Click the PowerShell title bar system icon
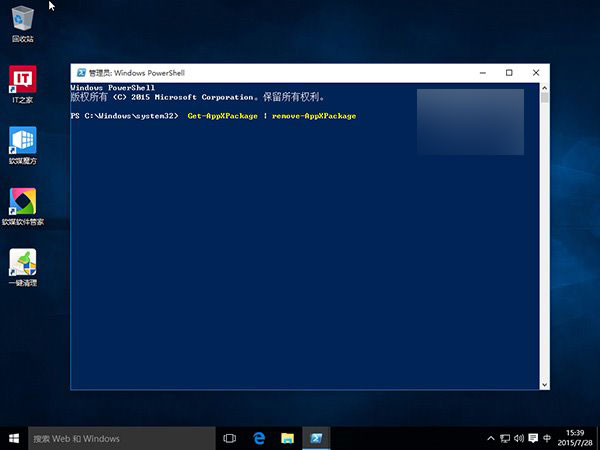 80,73
